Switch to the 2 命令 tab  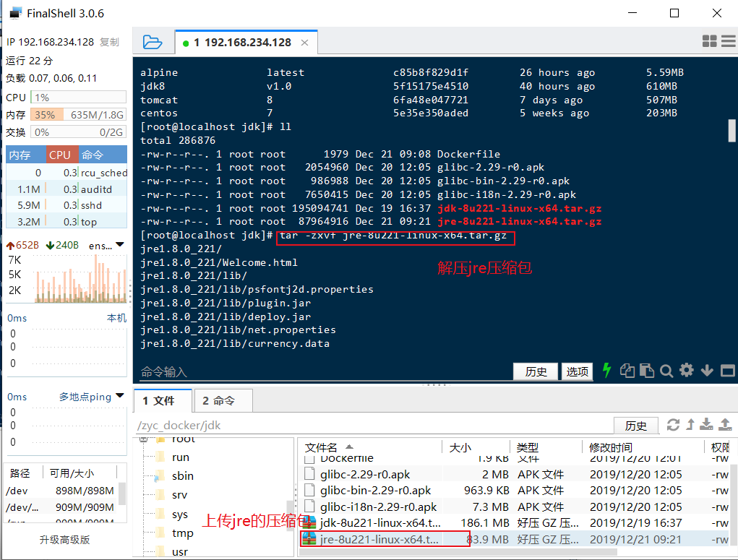(223, 401)
